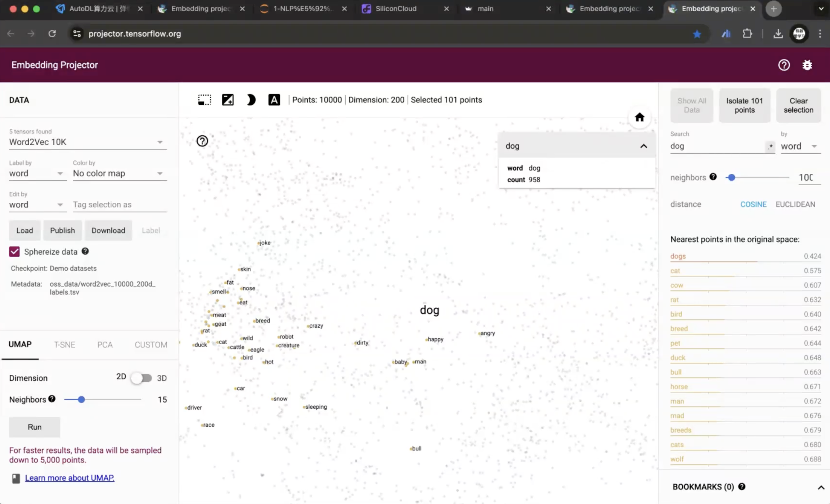This screenshot has width=830, height=504.
Task: Open the Word2Vec 10K tensor dropdown
Action: pos(87,142)
